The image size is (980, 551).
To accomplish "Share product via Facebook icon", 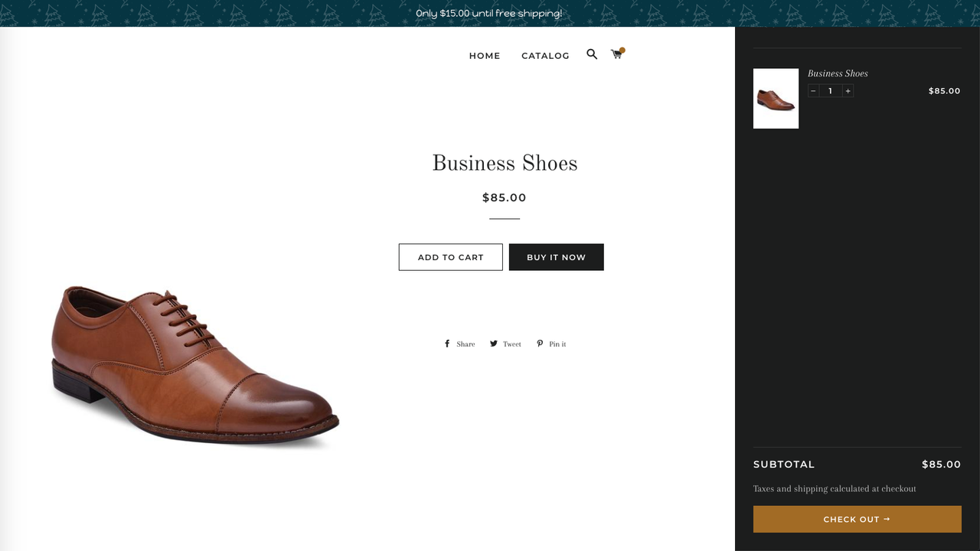I will [x=447, y=344].
